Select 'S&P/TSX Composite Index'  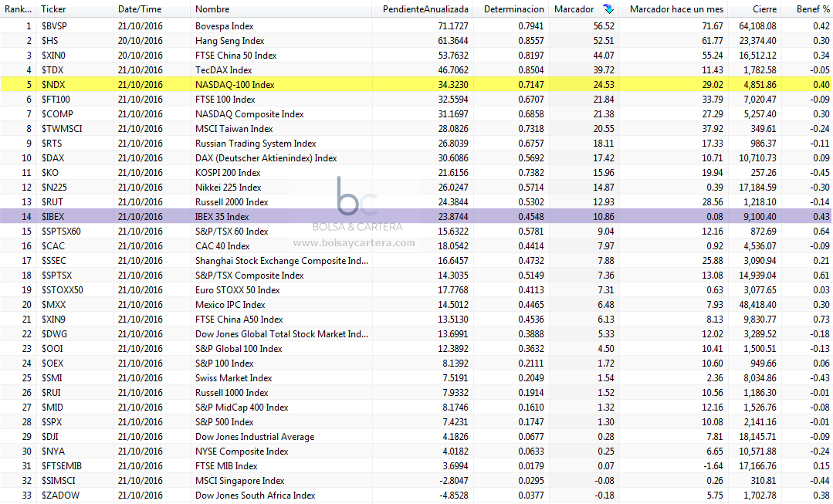249,276
